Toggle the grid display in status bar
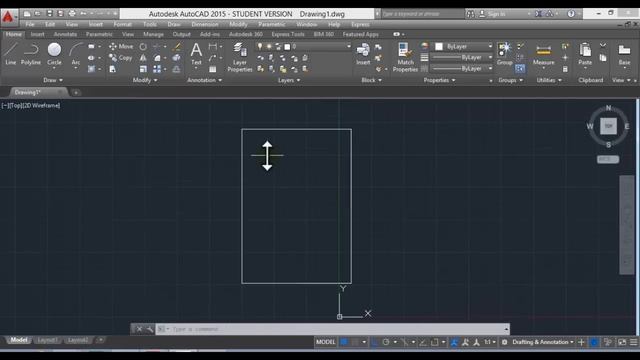Screen dimensions: 640x360 click(x=344, y=342)
